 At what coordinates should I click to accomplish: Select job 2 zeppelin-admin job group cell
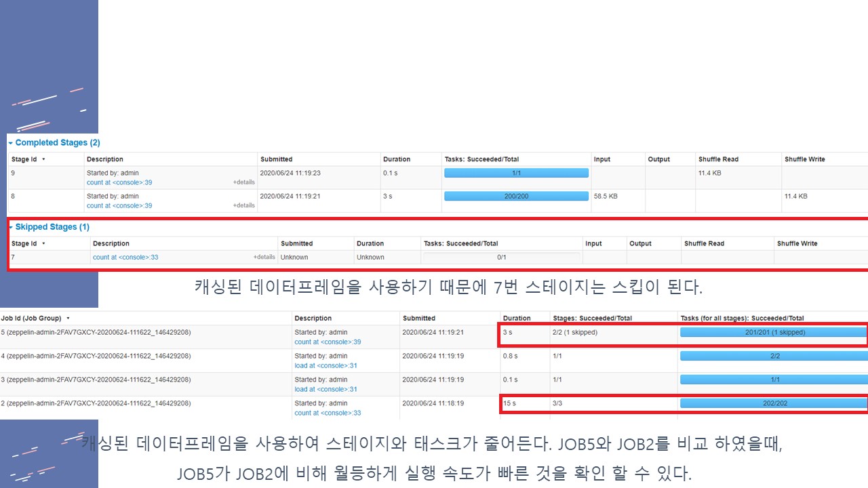point(96,403)
